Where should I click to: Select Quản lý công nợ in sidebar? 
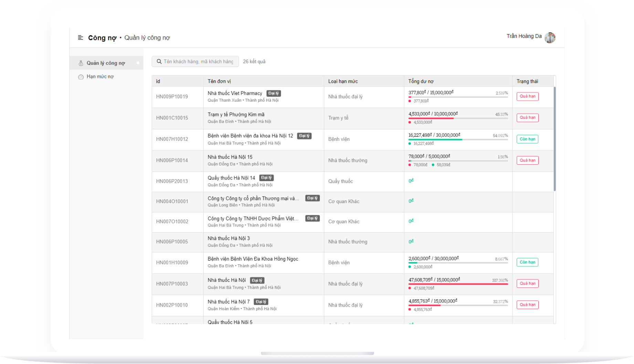point(106,63)
